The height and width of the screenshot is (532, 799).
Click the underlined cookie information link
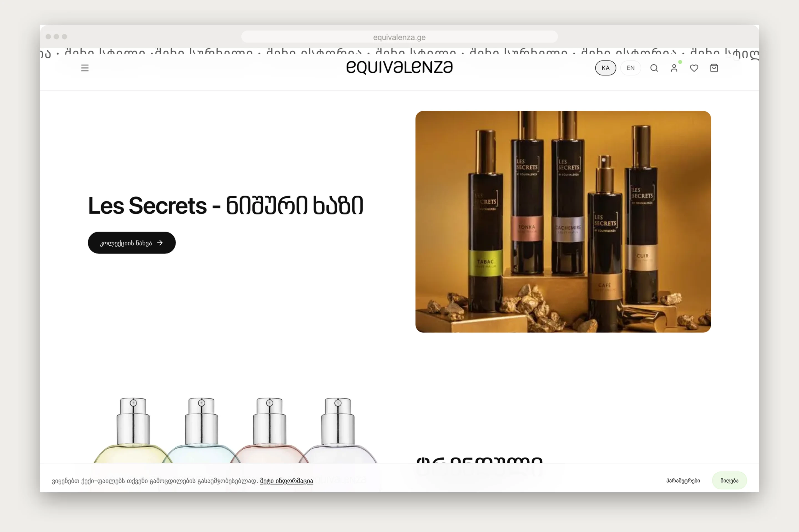[x=287, y=481]
